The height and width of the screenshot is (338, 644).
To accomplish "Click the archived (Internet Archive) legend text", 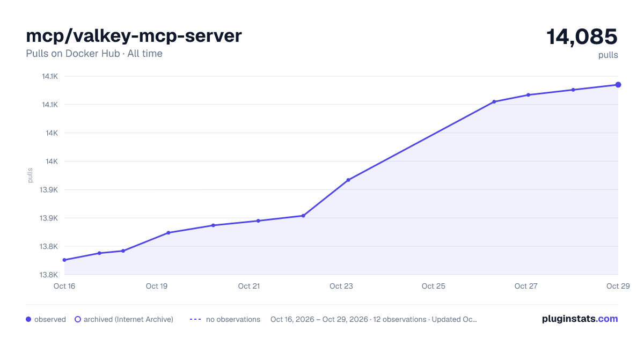I will (128, 319).
